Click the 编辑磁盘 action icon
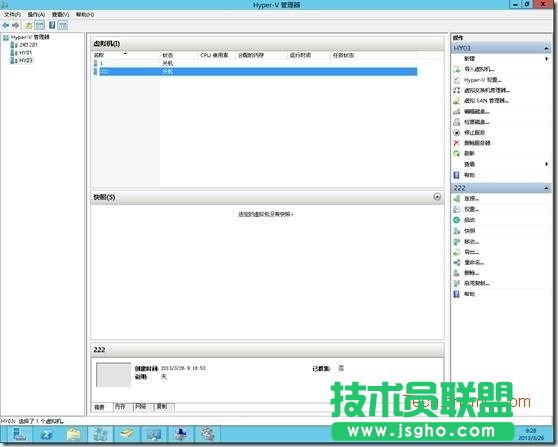Screen dimensions: 558x447 click(457, 111)
